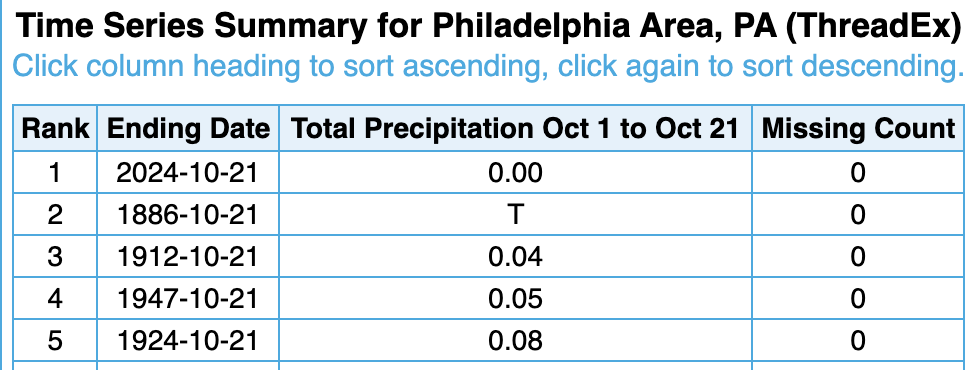Sort by Total Precipitation column heading

pos(515,129)
